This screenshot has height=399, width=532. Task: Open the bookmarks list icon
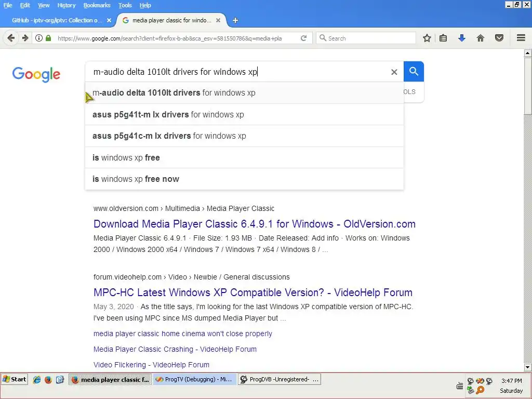(x=443, y=38)
